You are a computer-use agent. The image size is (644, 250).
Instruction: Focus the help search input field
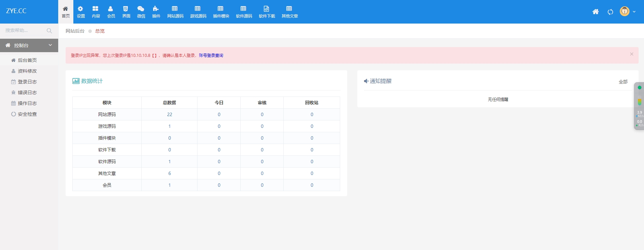pos(24,31)
